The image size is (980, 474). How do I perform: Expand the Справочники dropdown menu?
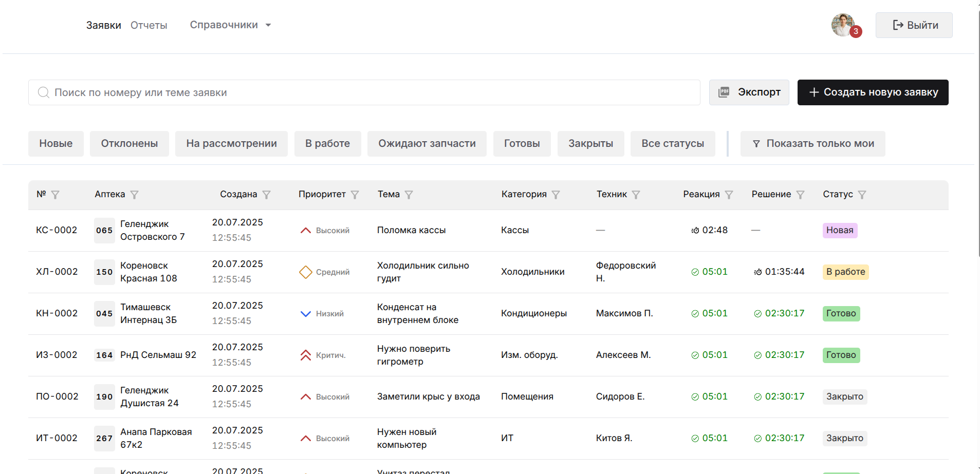click(x=230, y=25)
